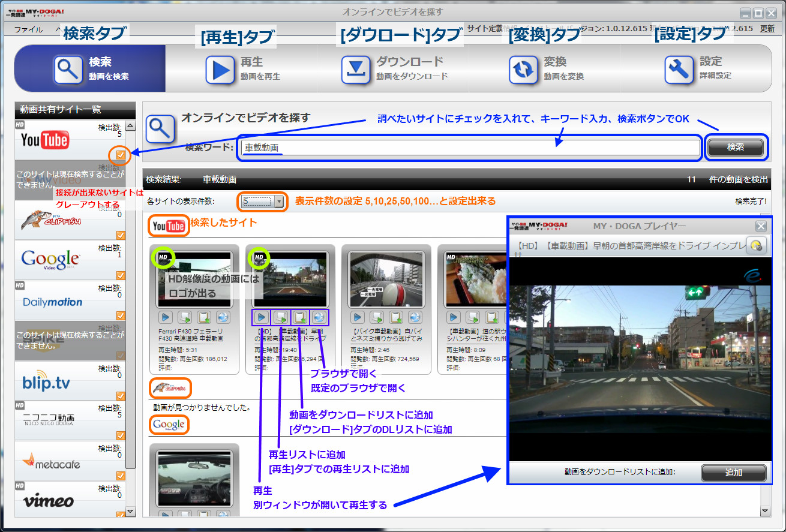Open the ファイル menu
Viewport: 786px width, 532px height.
tap(28, 29)
